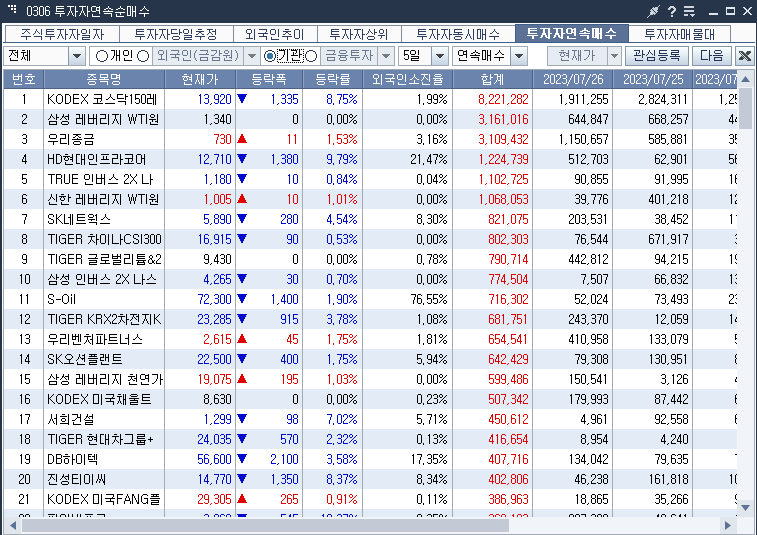Click the 8,221,282 total value
757x535 pixels.
coord(503,99)
